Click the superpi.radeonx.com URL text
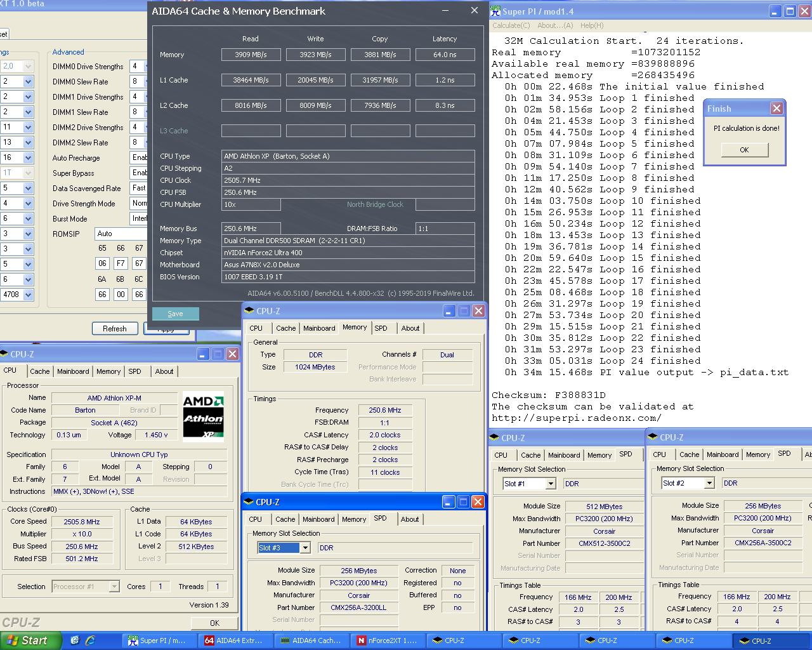812x650 pixels. [577, 418]
